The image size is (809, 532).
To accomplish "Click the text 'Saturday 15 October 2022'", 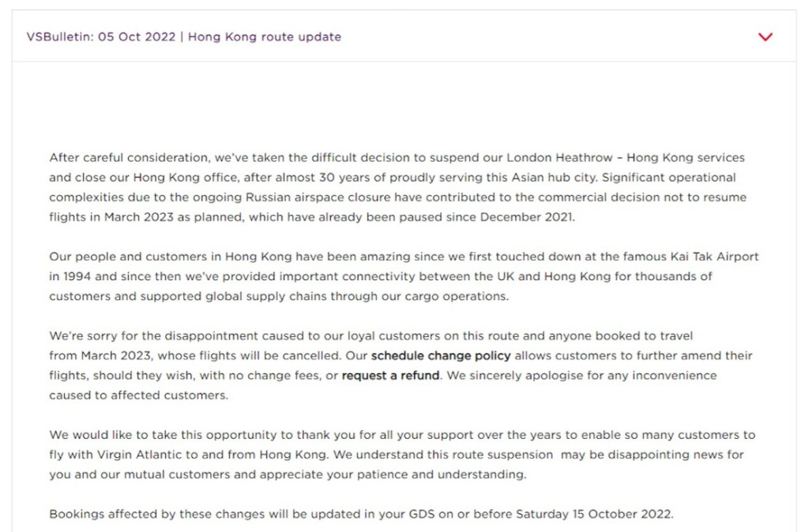I will tap(593, 514).
